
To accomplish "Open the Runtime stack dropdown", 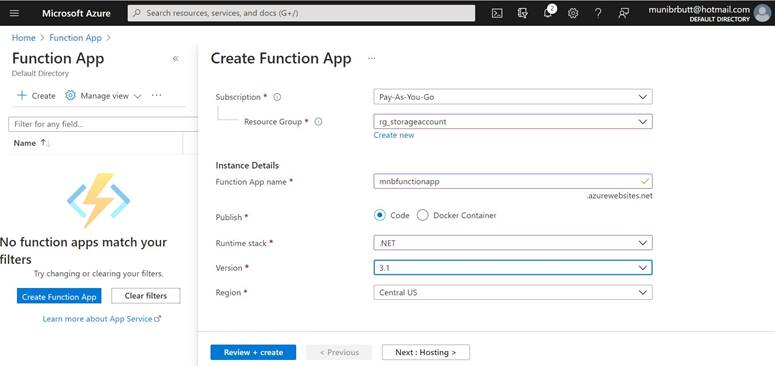I will 513,243.
